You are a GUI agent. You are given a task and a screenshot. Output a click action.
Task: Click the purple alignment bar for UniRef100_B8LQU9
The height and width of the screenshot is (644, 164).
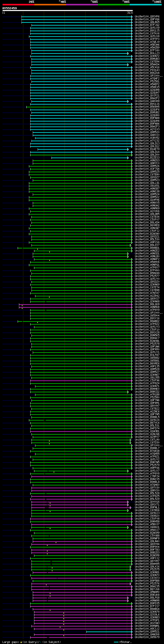coord(76,304)
